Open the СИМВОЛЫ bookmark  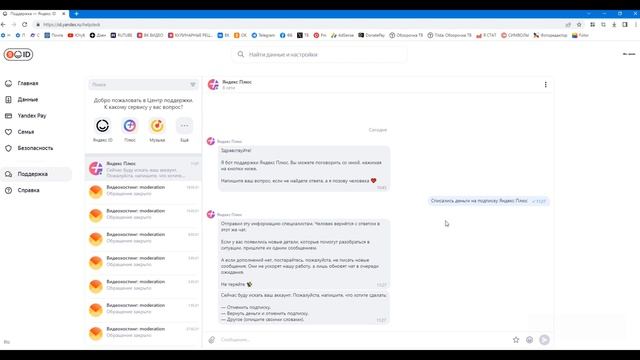pos(515,36)
